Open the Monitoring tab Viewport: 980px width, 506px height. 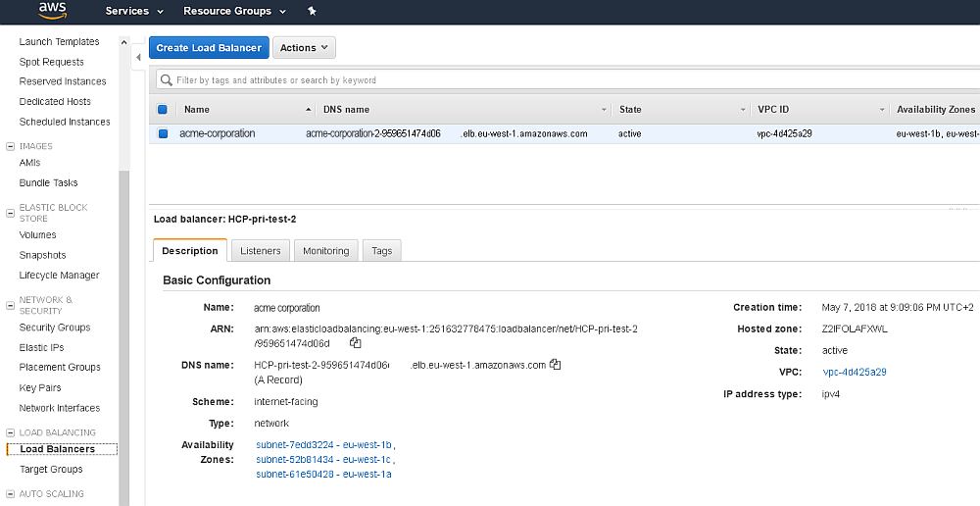click(325, 251)
